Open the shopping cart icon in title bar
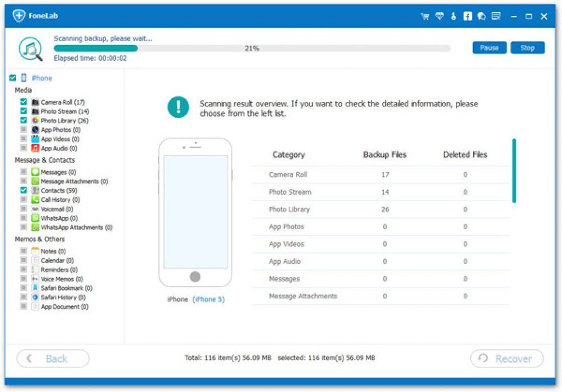This screenshot has width=562, height=392. pyautogui.click(x=425, y=16)
